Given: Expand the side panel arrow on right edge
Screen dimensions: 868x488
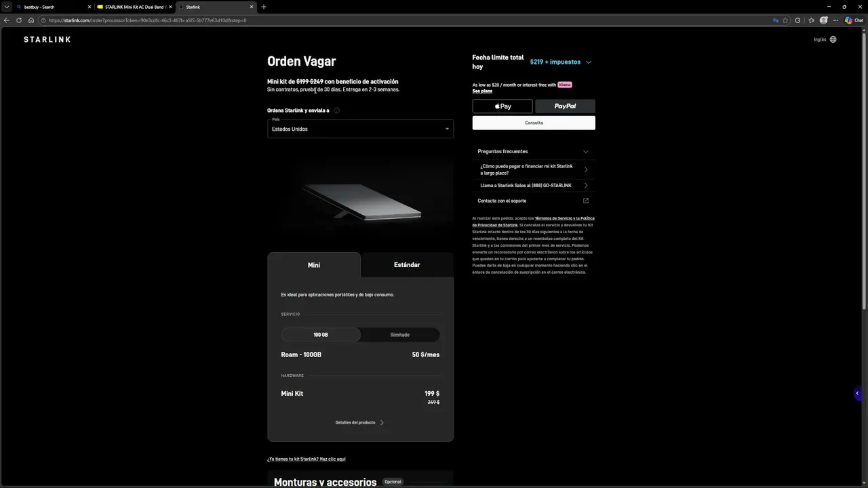Looking at the screenshot, I should tap(857, 393).
